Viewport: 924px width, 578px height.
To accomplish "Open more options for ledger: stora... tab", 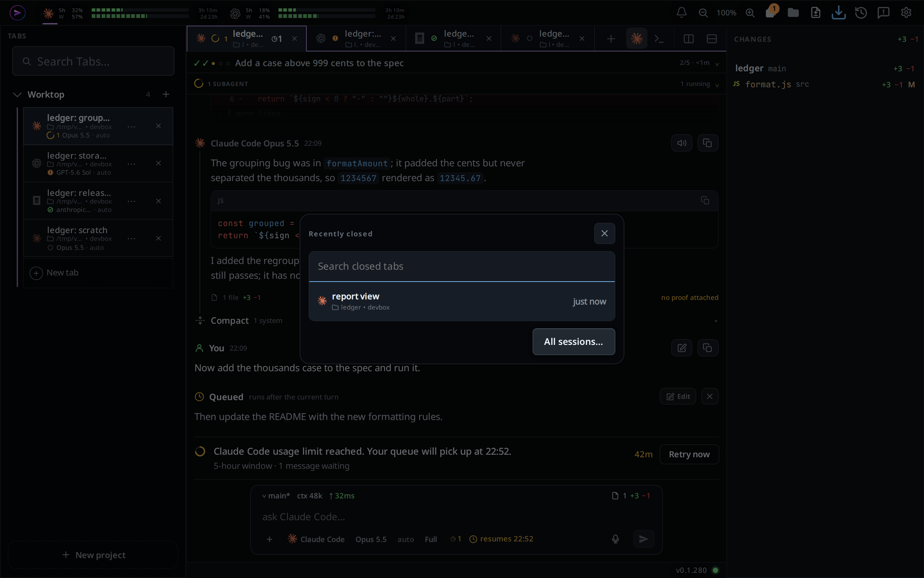I will (x=131, y=164).
